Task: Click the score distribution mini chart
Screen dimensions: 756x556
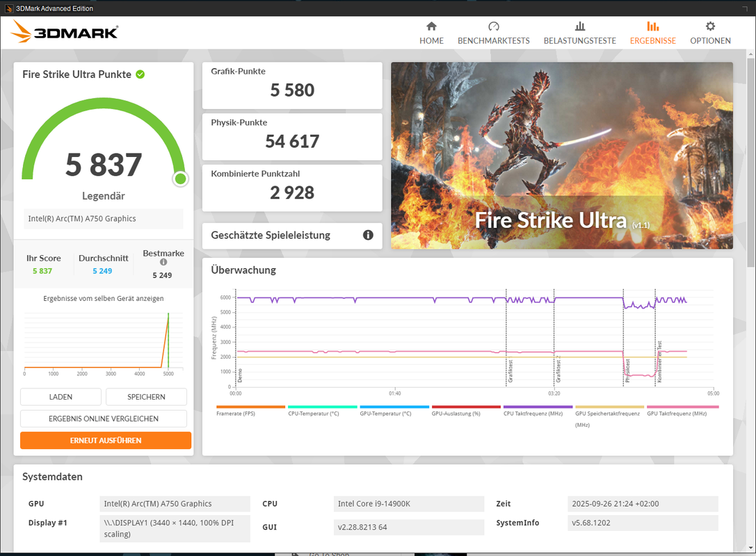Action: [103, 343]
